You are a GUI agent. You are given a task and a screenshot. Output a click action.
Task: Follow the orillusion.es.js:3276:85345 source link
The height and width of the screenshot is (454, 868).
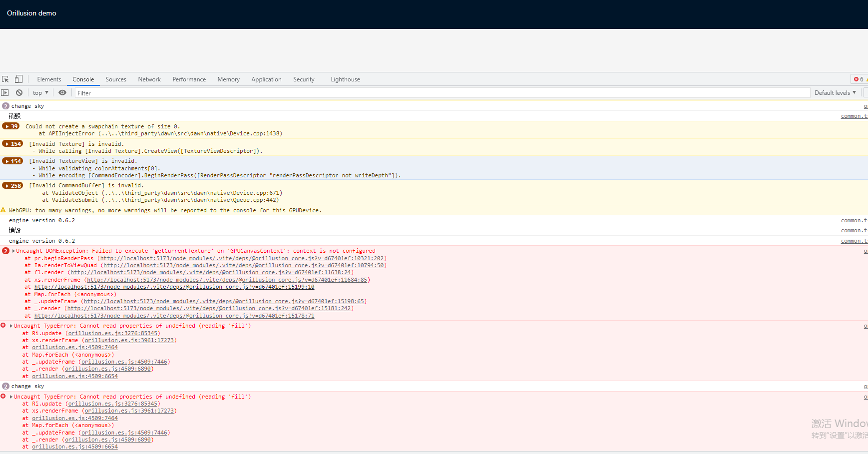tap(112, 333)
